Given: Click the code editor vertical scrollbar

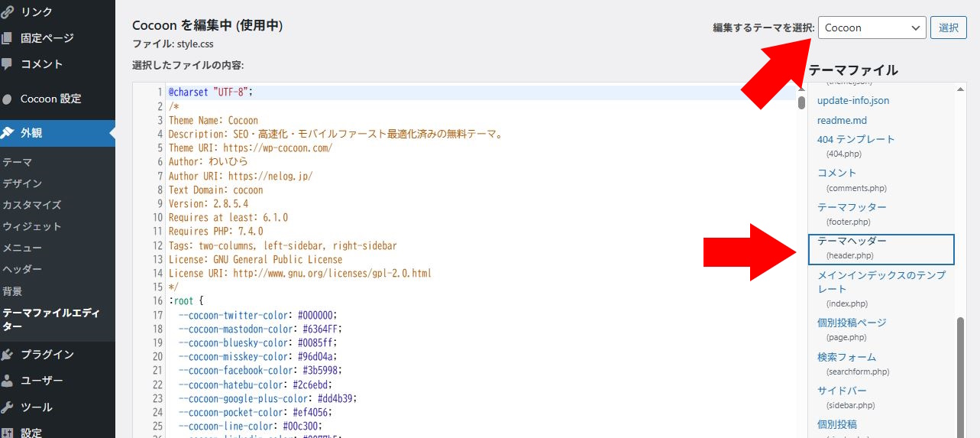Looking at the screenshot, I should tap(801, 102).
